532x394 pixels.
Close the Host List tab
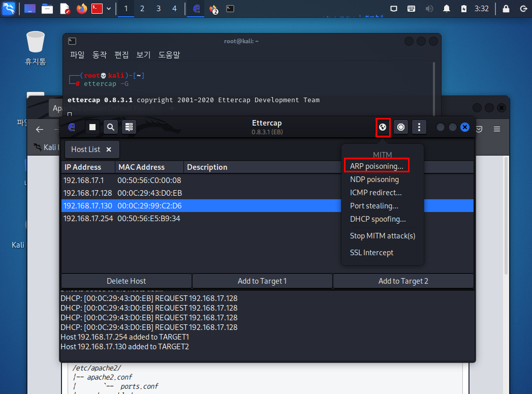tap(109, 149)
